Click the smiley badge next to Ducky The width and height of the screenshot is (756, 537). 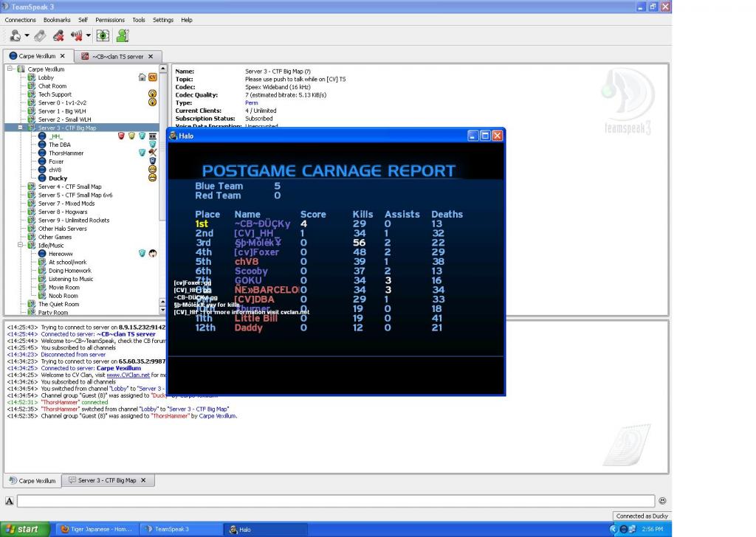152,177
